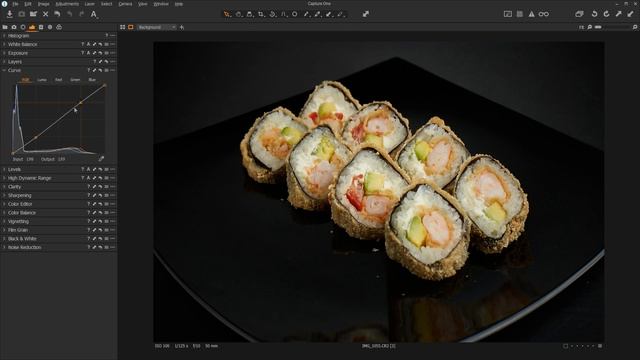This screenshot has width=640, height=360.
Task: Click the Import images icon in toolbar
Action: [x=9, y=14]
